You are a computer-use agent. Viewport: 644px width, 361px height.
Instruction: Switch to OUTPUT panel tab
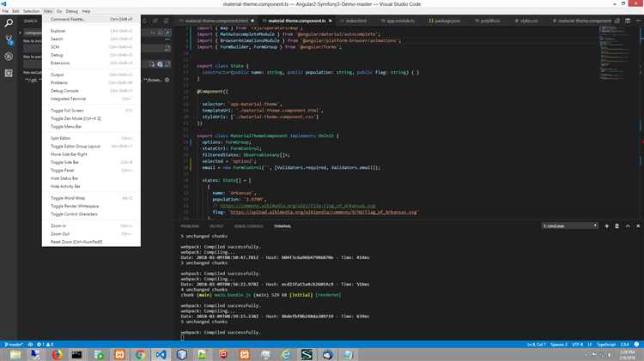click(216, 226)
